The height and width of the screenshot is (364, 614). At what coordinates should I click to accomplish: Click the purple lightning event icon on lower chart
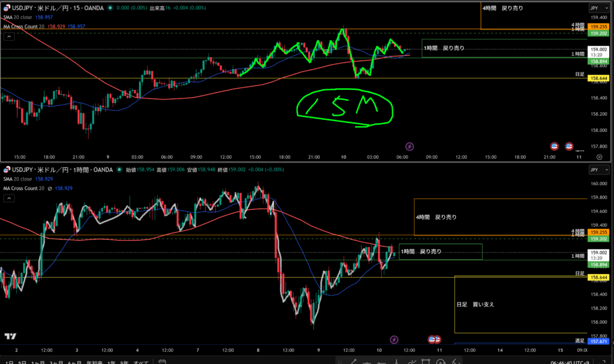(394, 339)
